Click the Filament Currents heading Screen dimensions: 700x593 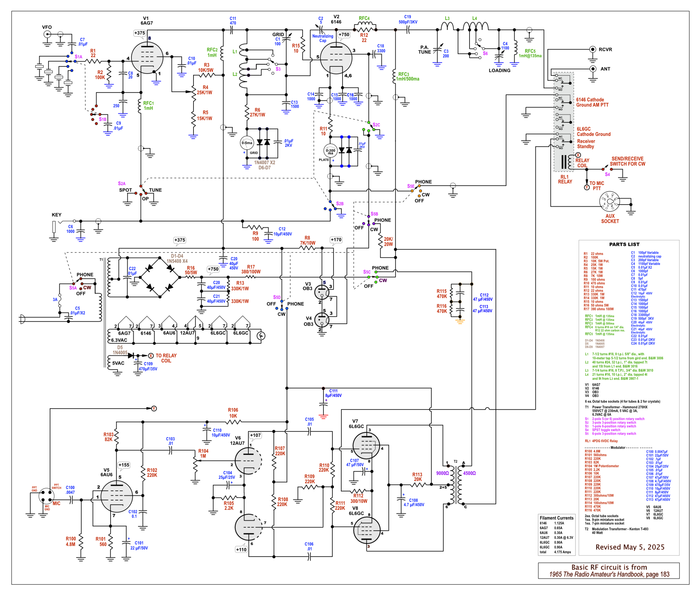coord(556,518)
